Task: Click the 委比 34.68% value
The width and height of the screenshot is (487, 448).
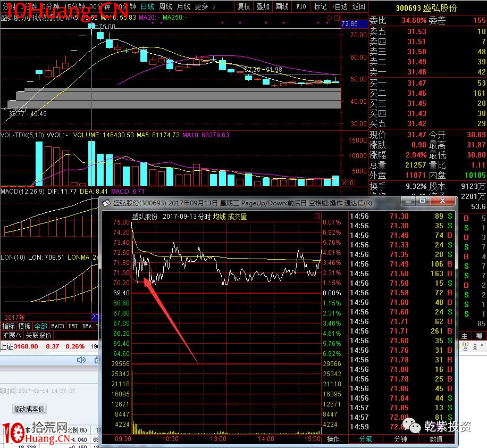Action: [x=414, y=21]
